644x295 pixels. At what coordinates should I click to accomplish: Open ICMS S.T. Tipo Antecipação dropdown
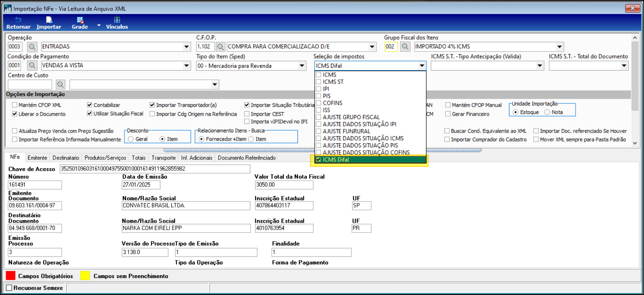540,66
